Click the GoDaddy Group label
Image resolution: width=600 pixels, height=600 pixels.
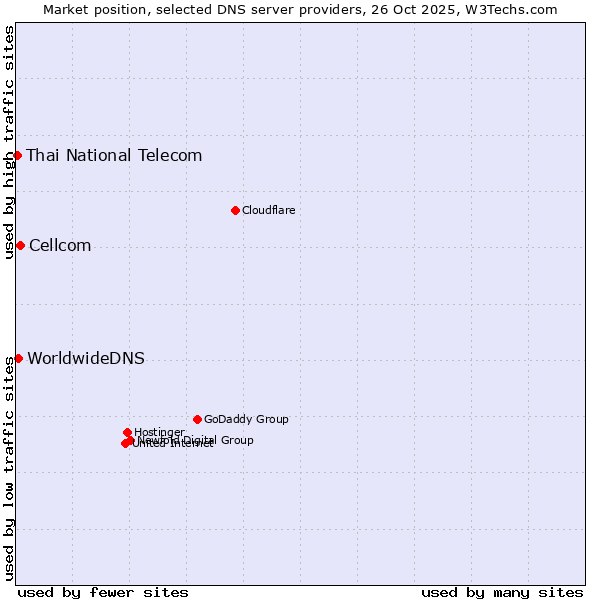click(246, 419)
